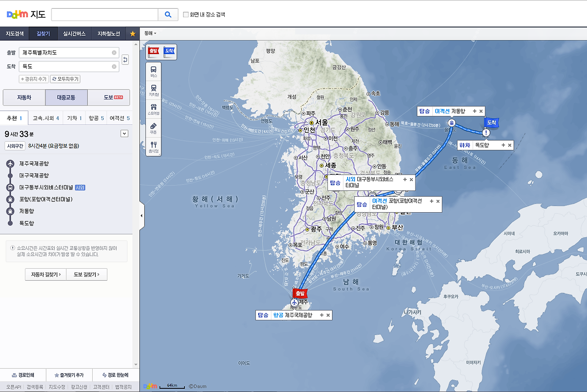Open the 고속.시외 4 routes tab
This screenshot has width=587, height=392.
tap(46, 118)
